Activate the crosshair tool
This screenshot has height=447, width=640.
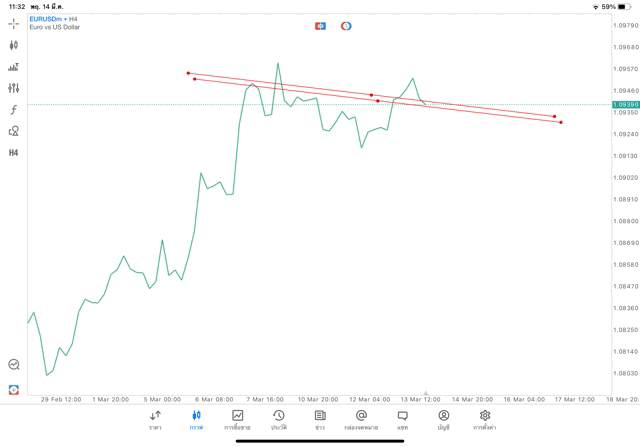pyautogui.click(x=13, y=23)
